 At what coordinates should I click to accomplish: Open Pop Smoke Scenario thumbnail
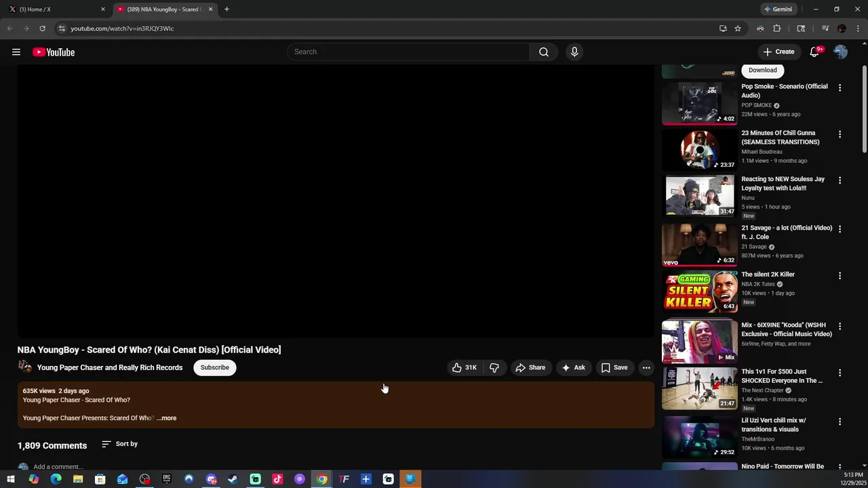699,104
